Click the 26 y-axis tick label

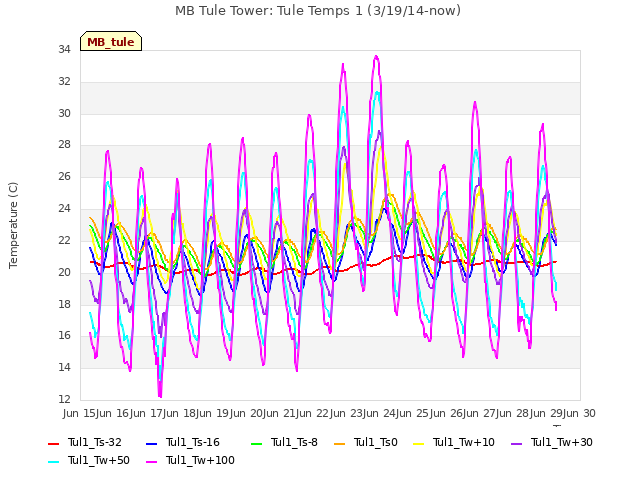[x=64, y=176]
